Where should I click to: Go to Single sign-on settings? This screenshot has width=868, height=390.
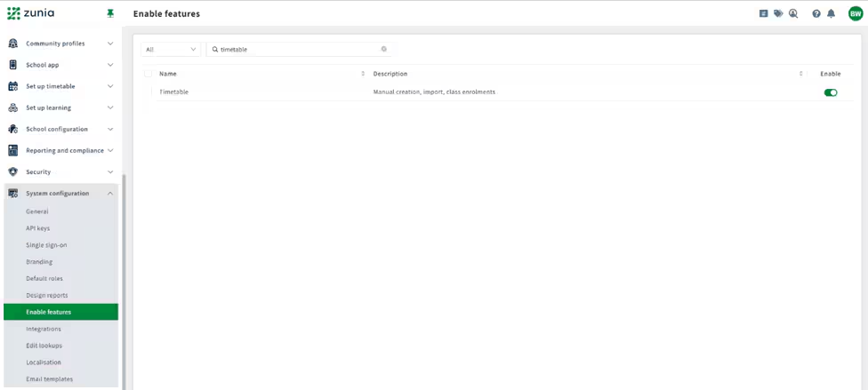click(x=46, y=244)
